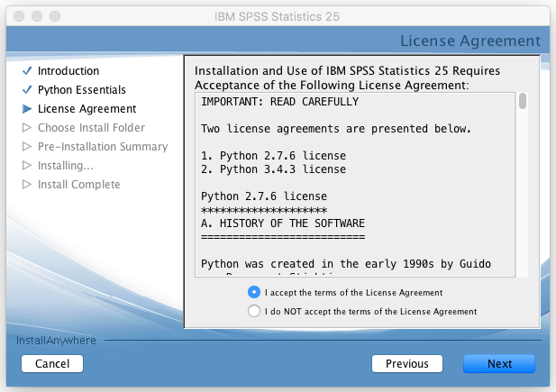Click '1. Python 2.7.6 license' list line
The width and height of the screenshot is (556, 392).
tap(273, 156)
